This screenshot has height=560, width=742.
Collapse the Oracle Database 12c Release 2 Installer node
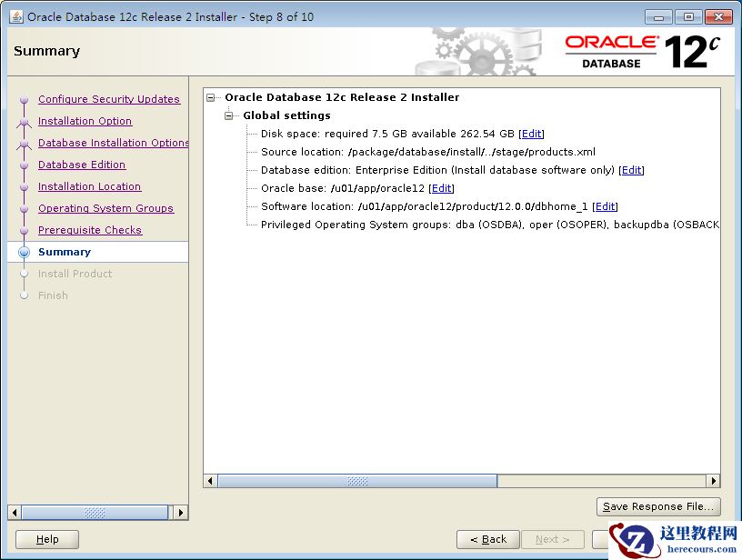(211, 98)
